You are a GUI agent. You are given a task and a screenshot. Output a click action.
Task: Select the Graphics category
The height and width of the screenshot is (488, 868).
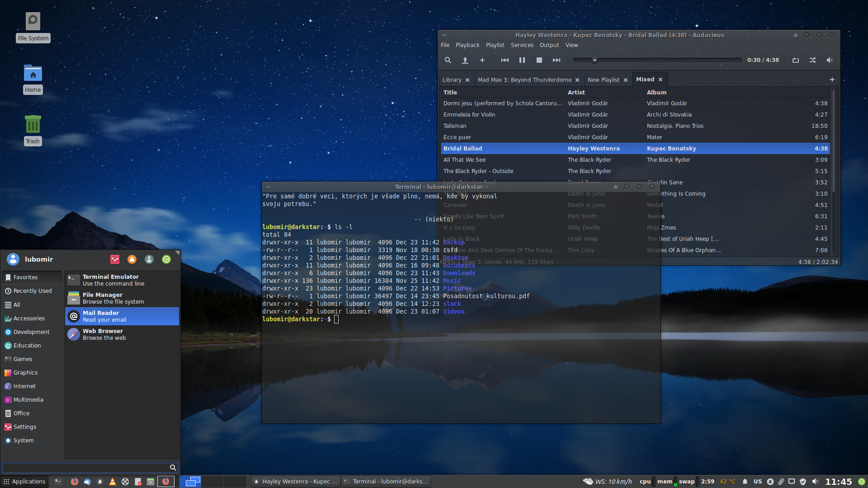coord(32,373)
